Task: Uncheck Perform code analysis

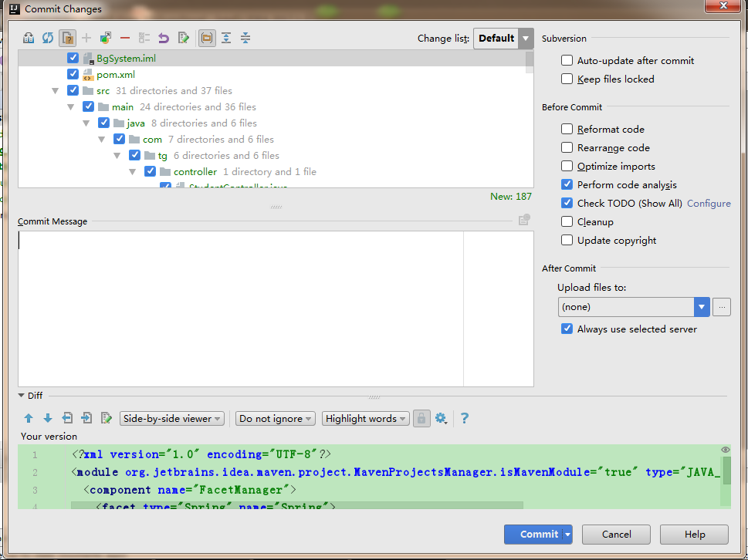Action: pos(567,185)
